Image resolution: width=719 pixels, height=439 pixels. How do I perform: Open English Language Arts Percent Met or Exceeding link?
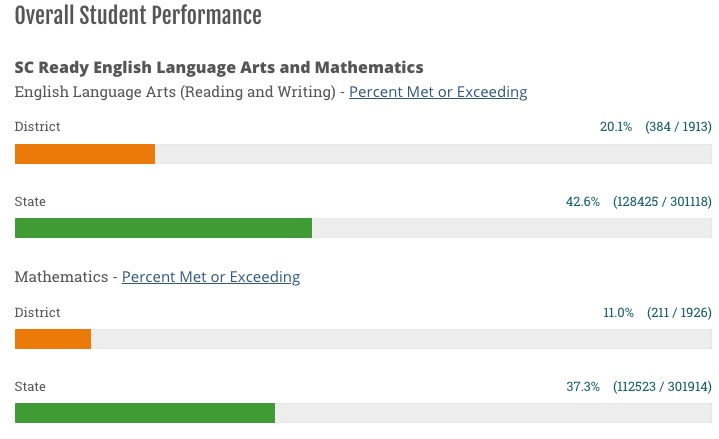(437, 92)
